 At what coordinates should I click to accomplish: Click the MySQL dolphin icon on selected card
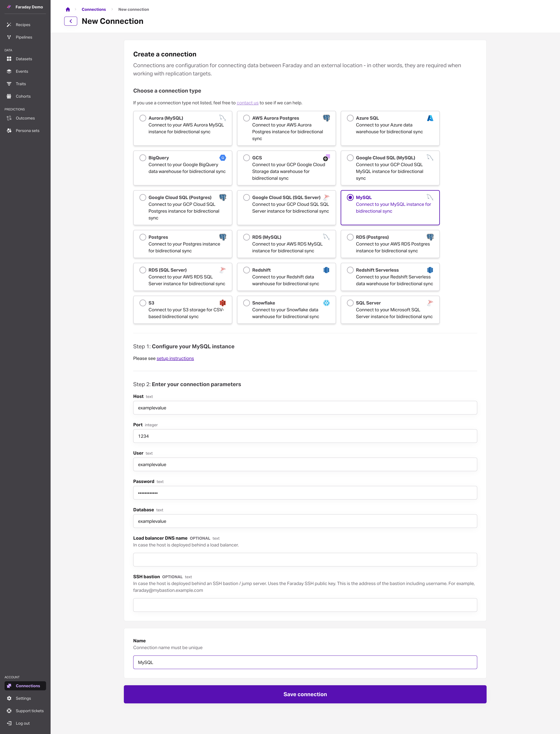[430, 197]
